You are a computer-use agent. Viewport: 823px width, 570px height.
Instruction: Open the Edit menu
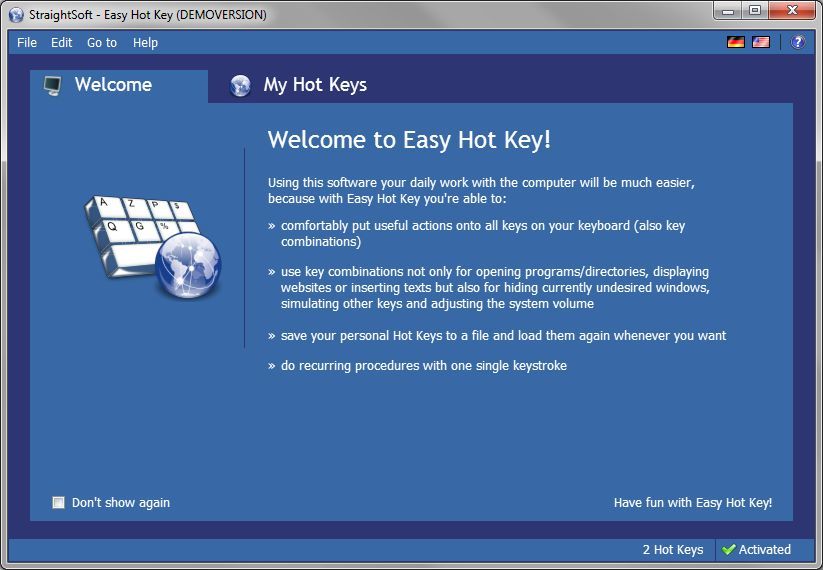(x=61, y=43)
